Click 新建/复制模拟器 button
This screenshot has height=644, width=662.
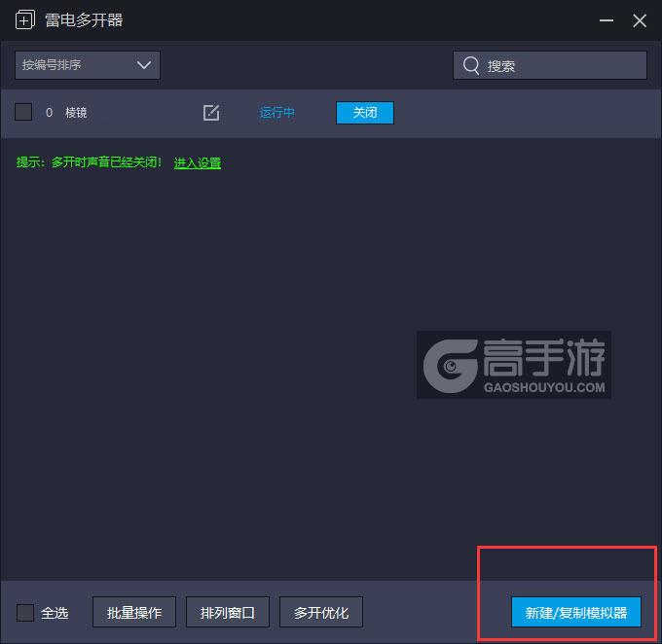point(576,612)
